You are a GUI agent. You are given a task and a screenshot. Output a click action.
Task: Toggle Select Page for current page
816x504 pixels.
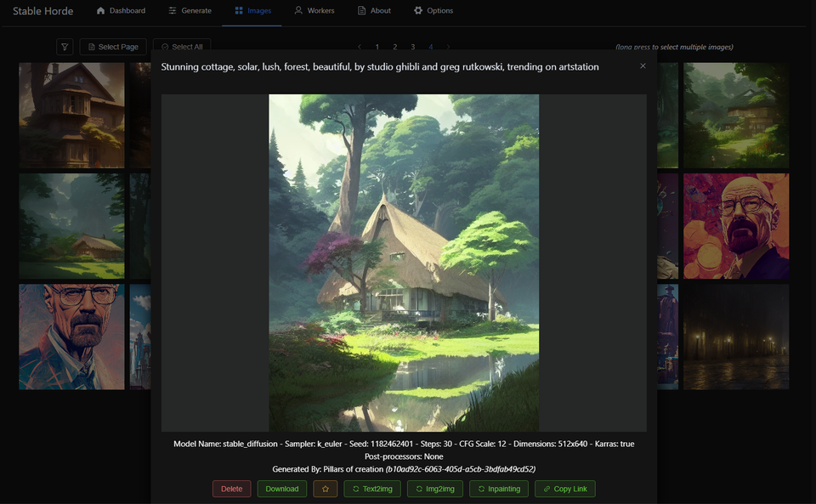coord(112,47)
